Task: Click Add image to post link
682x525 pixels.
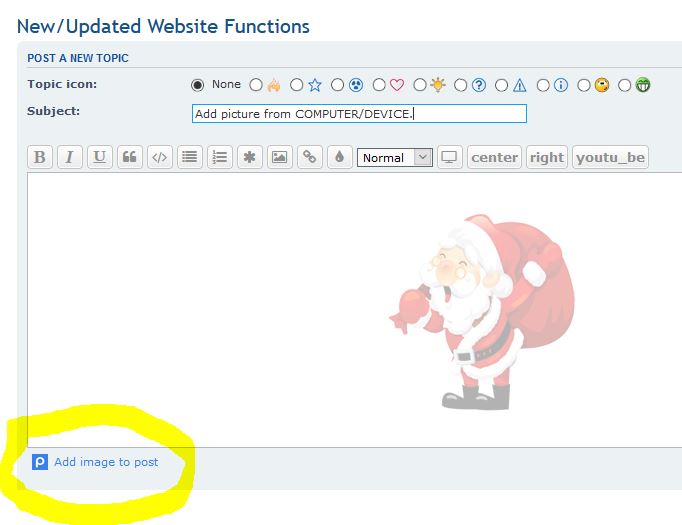Action: (106, 462)
